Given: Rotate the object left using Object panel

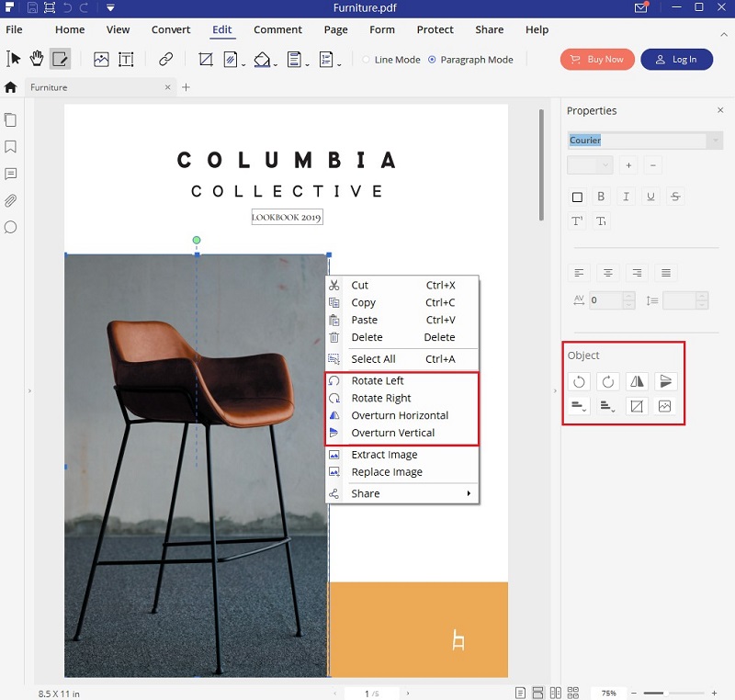Looking at the screenshot, I should coord(579,381).
